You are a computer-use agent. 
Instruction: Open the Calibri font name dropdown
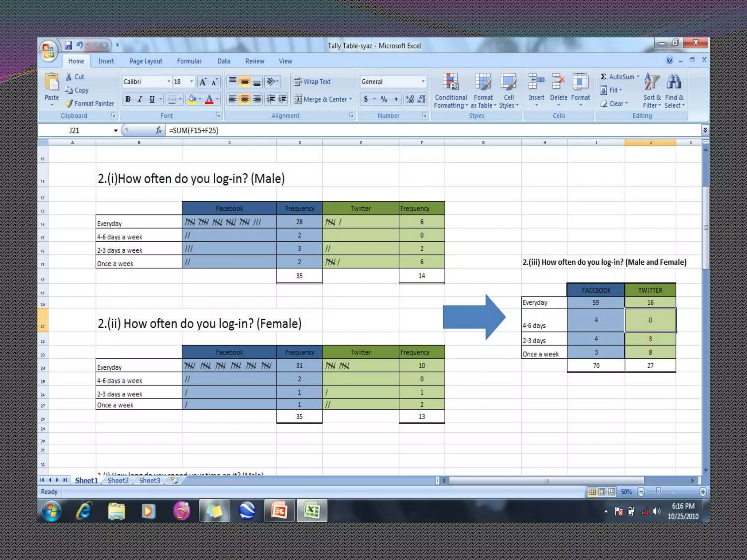[x=169, y=82]
